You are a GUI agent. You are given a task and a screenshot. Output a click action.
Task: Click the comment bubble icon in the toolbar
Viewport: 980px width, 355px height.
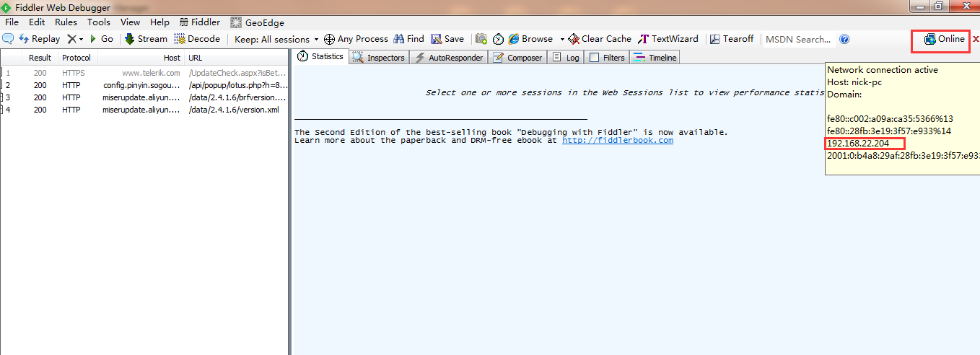click(8, 39)
